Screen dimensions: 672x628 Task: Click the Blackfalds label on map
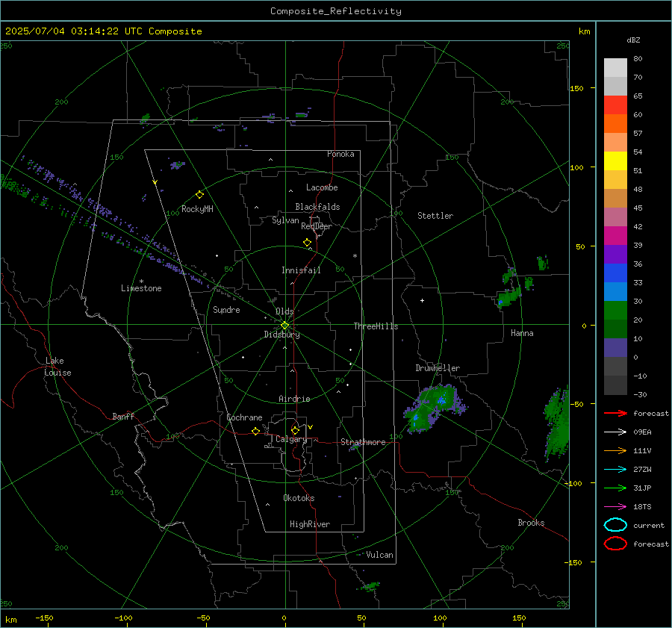(x=317, y=207)
